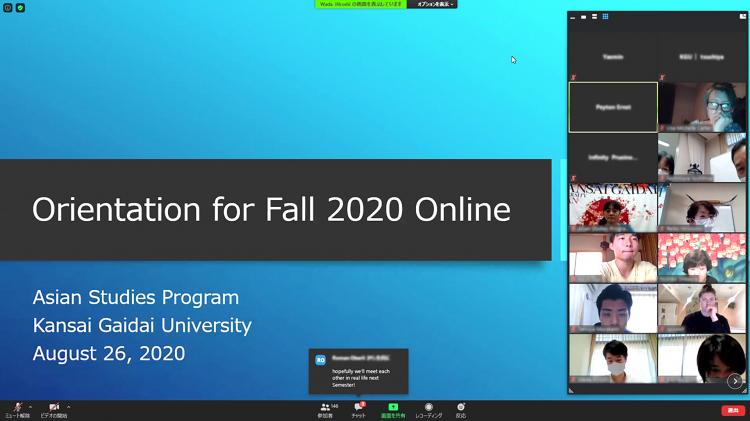Select the person in black turtleneck tile

pos(702,308)
